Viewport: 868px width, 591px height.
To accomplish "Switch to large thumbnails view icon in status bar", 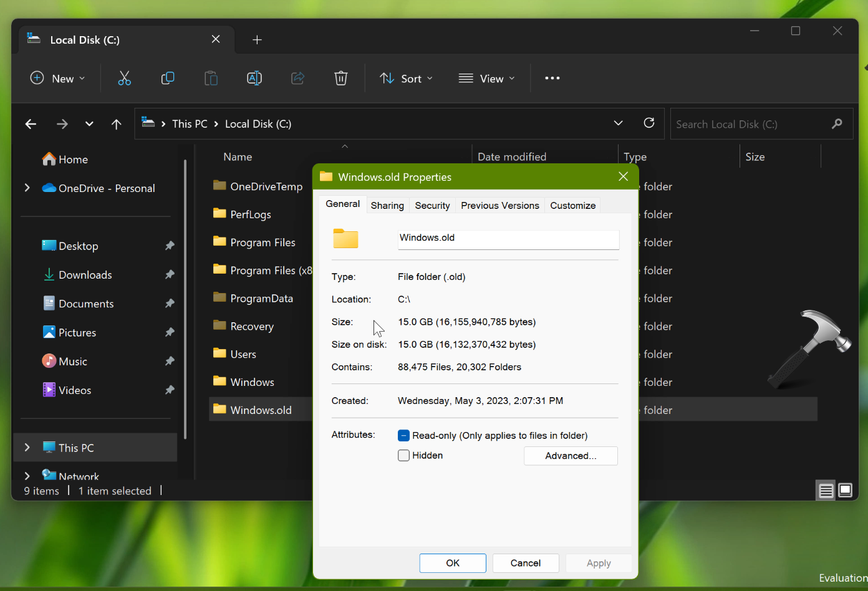I will pyautogui.click(x=845, y=490).
